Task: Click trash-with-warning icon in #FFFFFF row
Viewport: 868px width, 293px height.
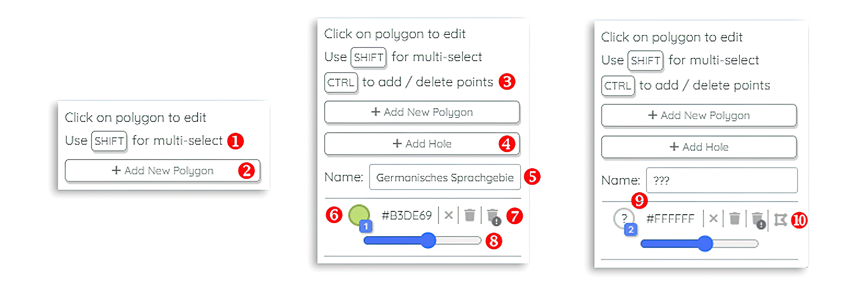Action: [x=758, y=220]
